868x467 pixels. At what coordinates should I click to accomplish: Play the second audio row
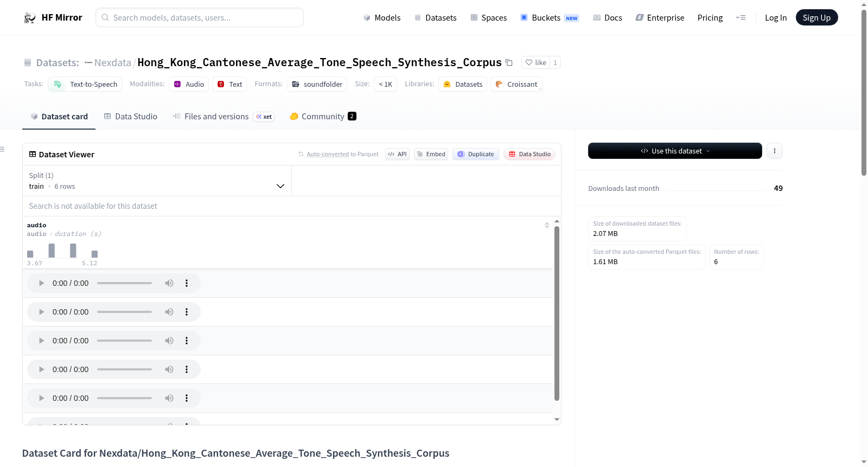pyautogui.click(x=41, y=312)
